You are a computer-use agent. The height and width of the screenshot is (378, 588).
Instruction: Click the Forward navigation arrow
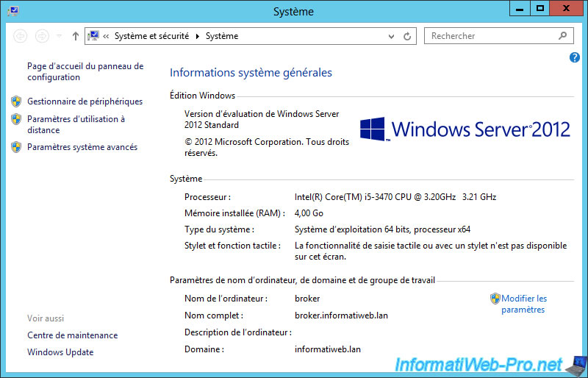(42, 36)
